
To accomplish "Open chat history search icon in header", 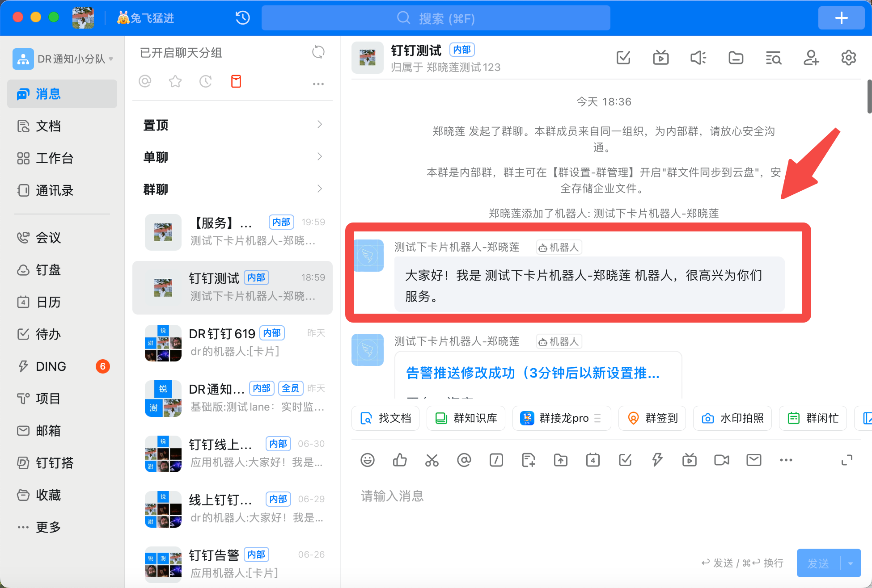I will pos(773,58).
